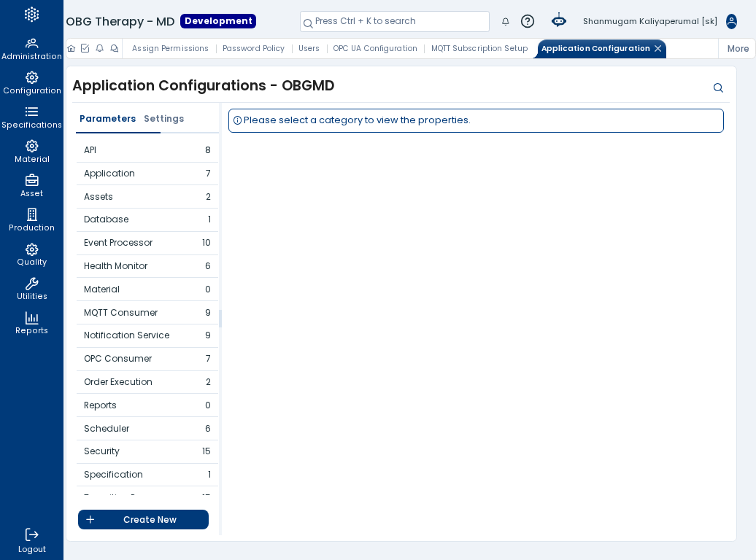Select the Settings sub-tab
This screenshot has height=560, width=756.
click(164, 119)
